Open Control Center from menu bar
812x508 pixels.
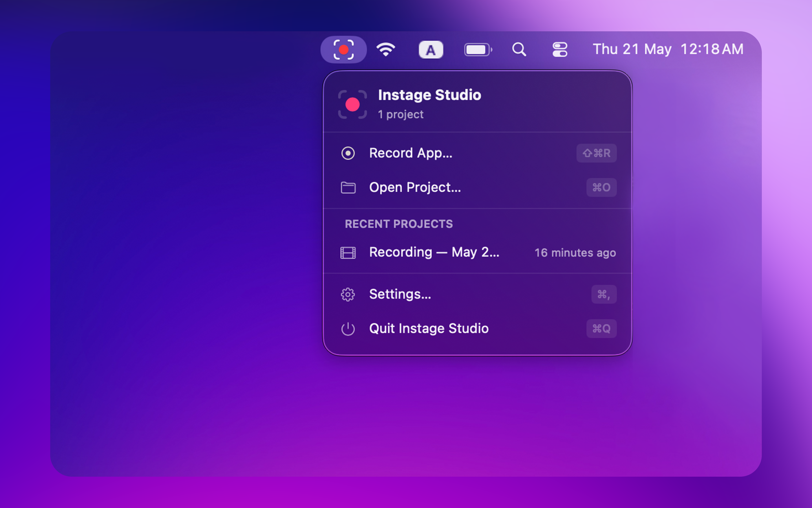pos(560,49)
